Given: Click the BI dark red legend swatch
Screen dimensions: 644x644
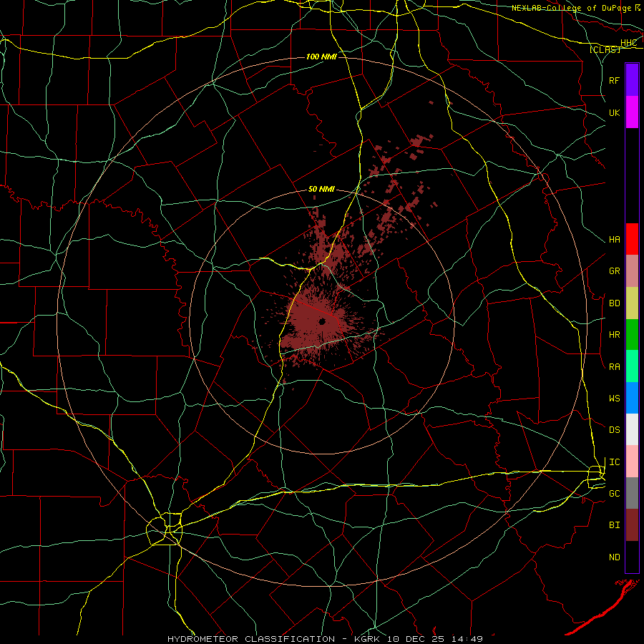Looking at the screenshot, I should click(x=632, y=525).
